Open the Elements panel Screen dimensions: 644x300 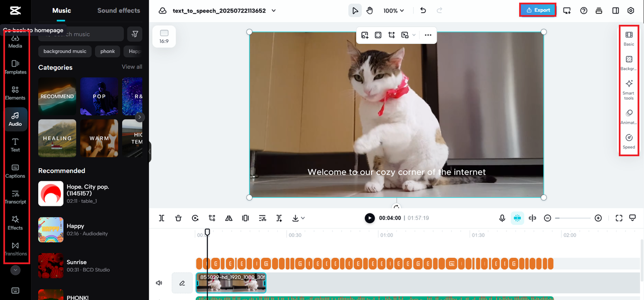click(x=15, y=93)
